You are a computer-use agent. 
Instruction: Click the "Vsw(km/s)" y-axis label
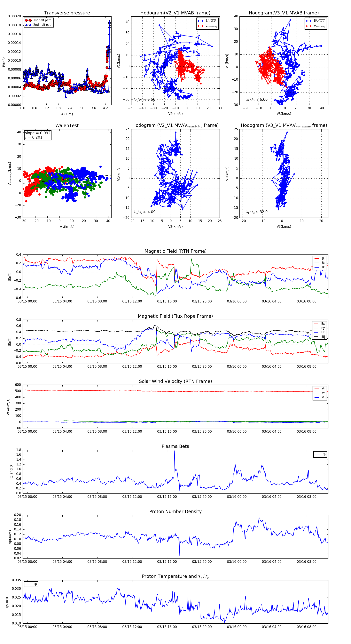[8, 407]
